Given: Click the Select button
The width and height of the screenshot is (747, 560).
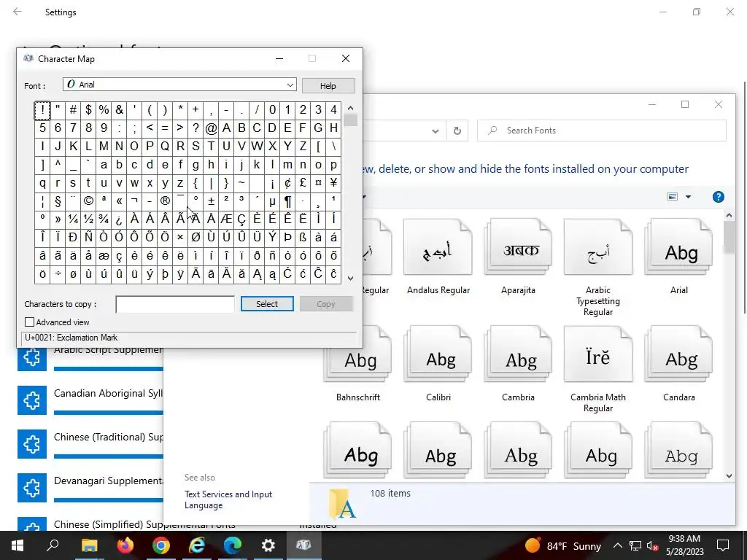Looking at the screenshot, I should (267, 304).
